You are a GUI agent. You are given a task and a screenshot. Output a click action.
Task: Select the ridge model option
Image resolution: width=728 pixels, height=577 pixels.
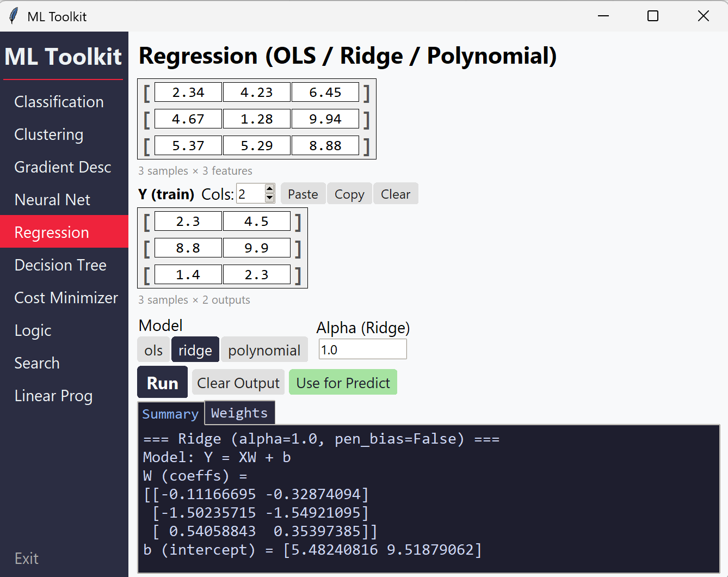[195, 350]
